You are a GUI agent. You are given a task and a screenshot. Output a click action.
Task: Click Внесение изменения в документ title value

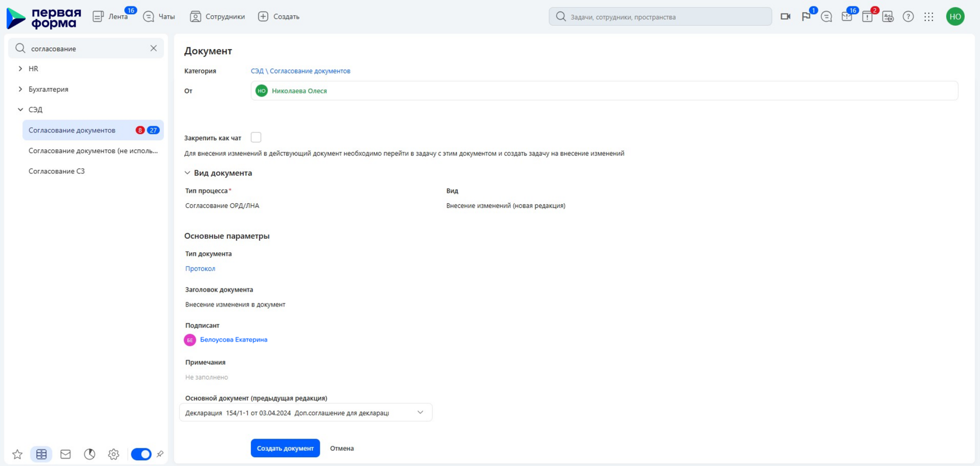click(235, 305)
